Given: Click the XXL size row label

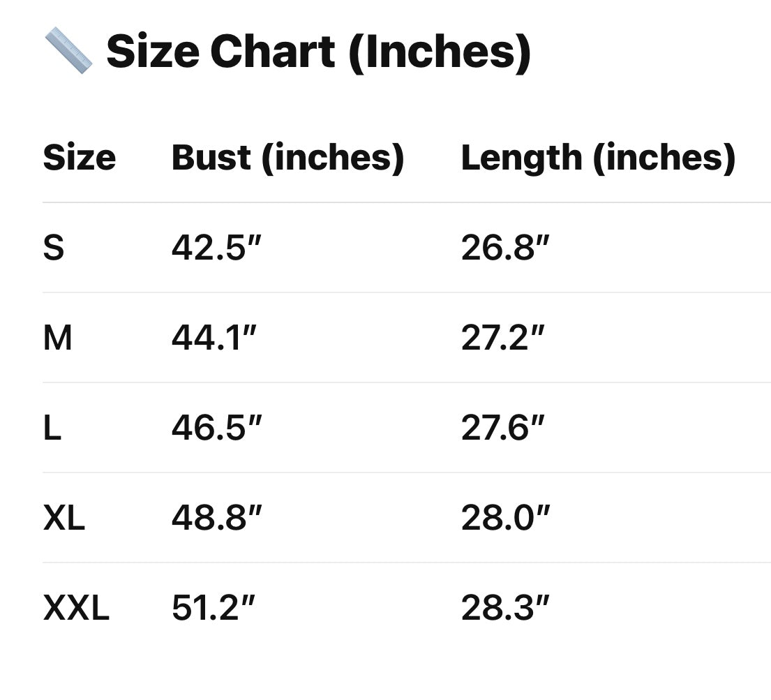Looking at the screenshot, I should point(76,609).
